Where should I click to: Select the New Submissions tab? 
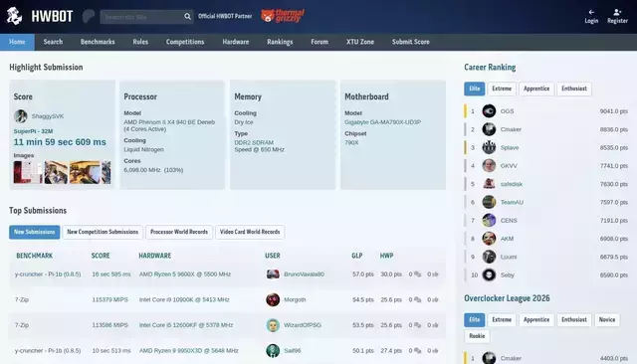pos(35,232)
